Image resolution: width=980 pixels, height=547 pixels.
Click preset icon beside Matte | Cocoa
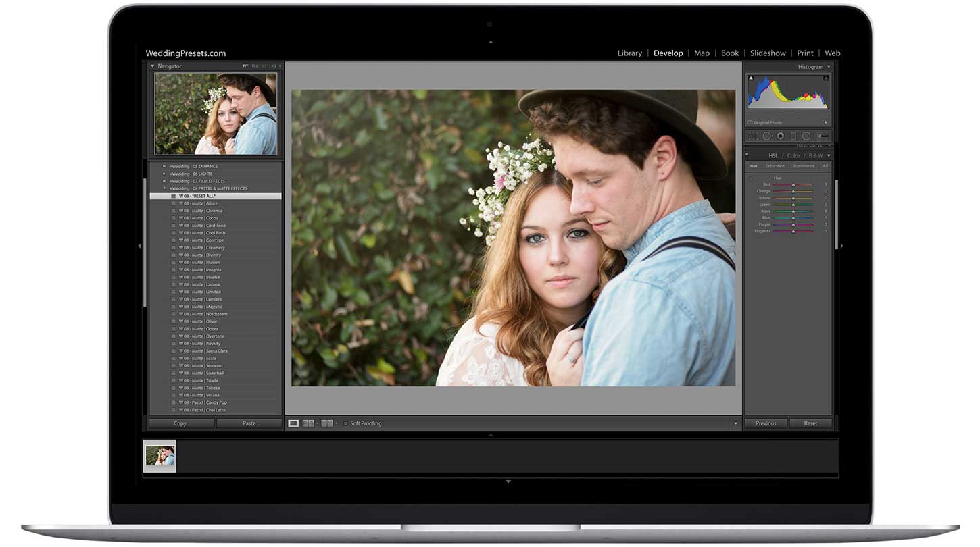click(174, 218)
